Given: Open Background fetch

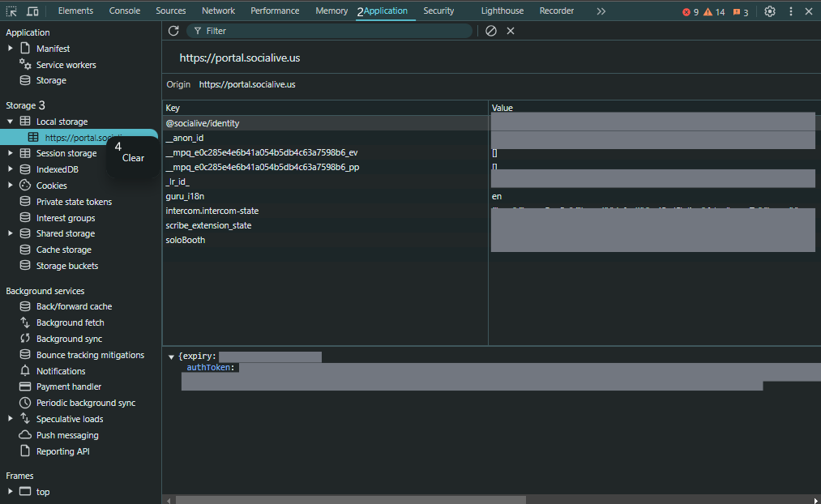Looking at the screenshot, I should pyautogui.click(x=70, y=323).
